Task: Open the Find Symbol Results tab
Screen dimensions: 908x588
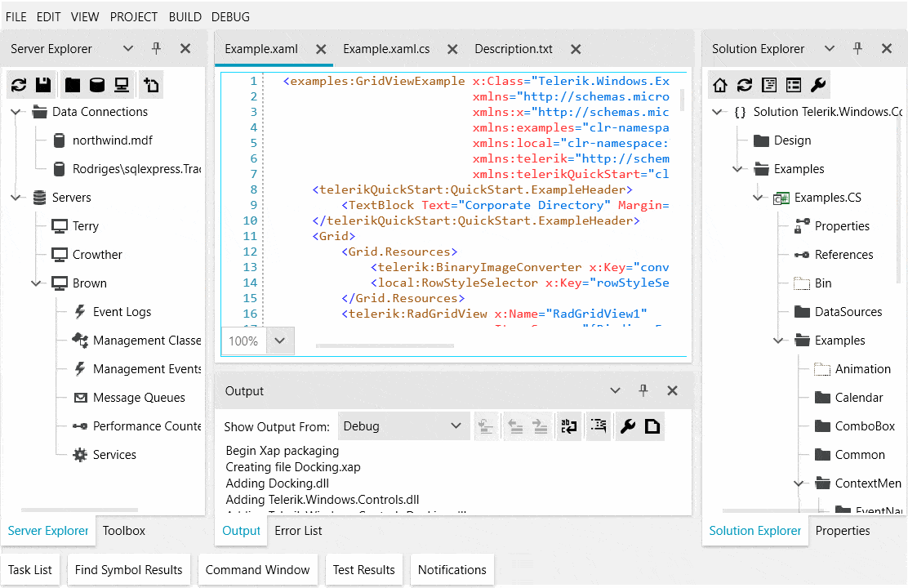Action: (128, 569)
